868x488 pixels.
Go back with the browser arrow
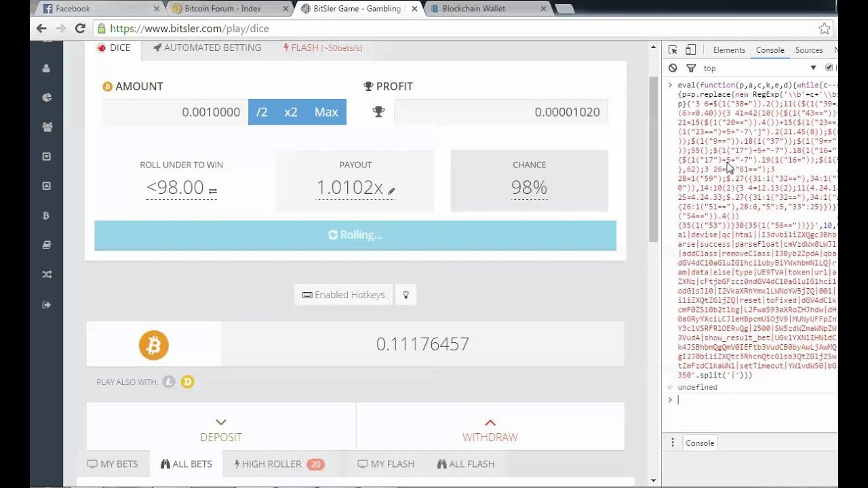point(41,28)
